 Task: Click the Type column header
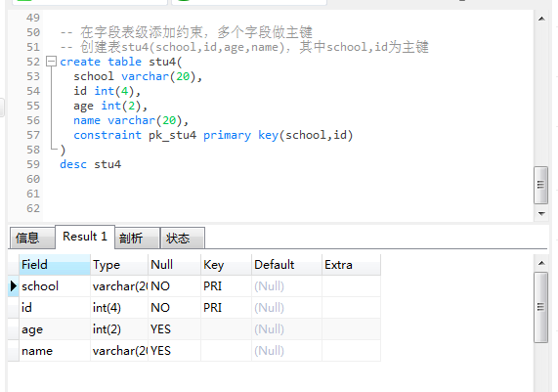(x=119, y=265)
